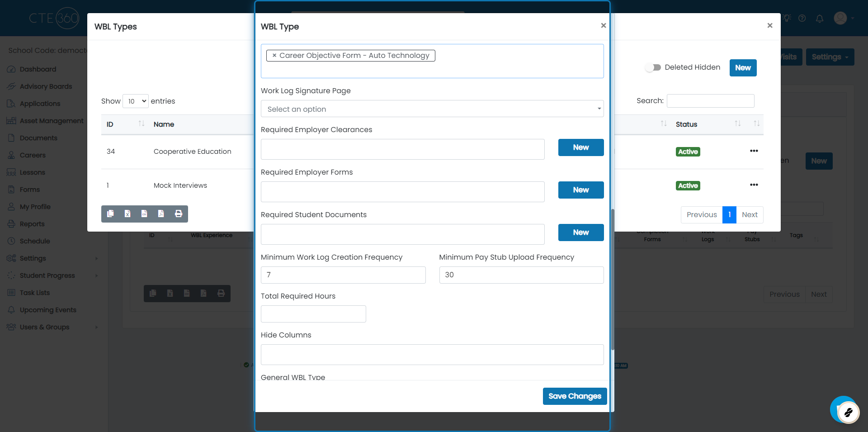Click New for Required Employer Forms
Viewport: 868px width, 432px height.
(581, 190)
